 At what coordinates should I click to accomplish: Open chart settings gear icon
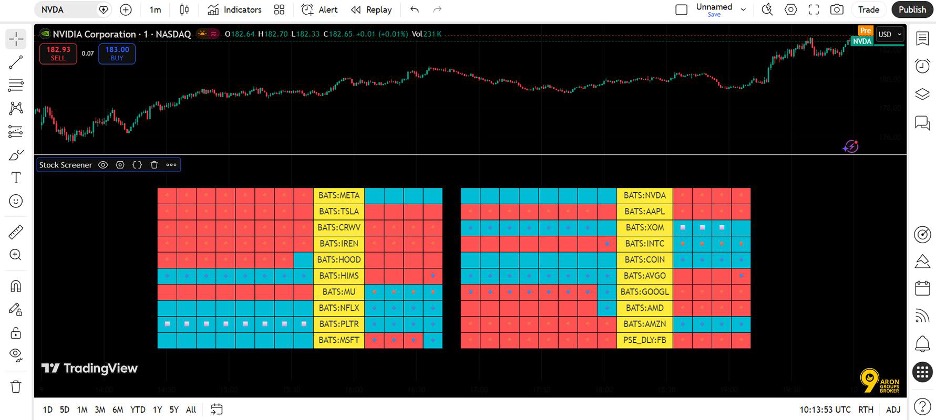point(791,10)
